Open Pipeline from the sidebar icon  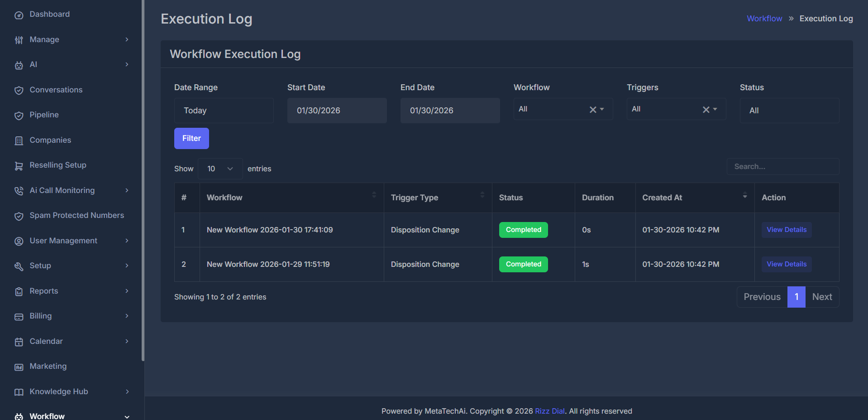pos(19,115)
